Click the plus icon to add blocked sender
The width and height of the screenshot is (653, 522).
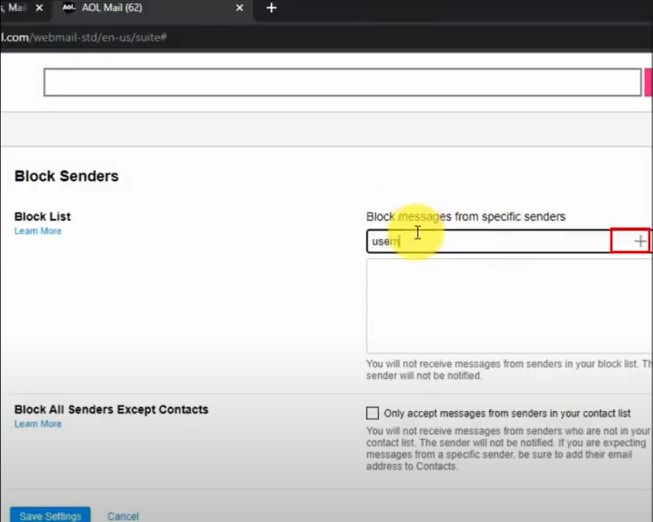(639, 241)
